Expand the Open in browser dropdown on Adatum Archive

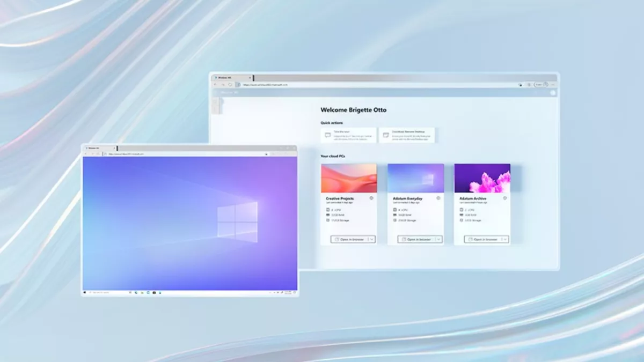[x=505, y=239]
